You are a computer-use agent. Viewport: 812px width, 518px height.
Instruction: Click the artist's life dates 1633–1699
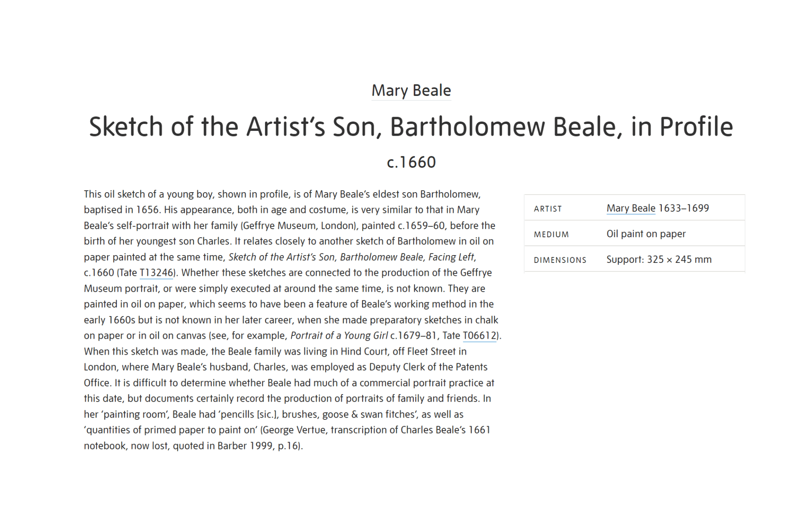point(684,208)
